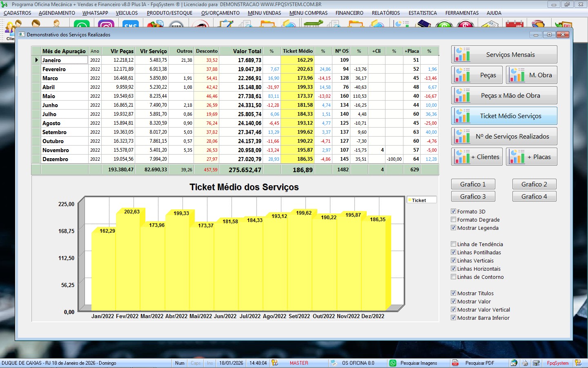The height and width of the screenshot is (368, 588).
Task: Disable the Formato 3D checkbox
Action: tap(453, 211)
